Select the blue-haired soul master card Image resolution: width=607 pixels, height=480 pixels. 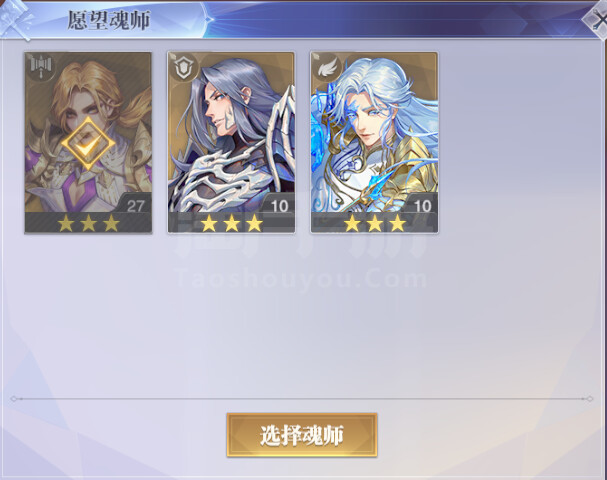click(x=374, y=142)
